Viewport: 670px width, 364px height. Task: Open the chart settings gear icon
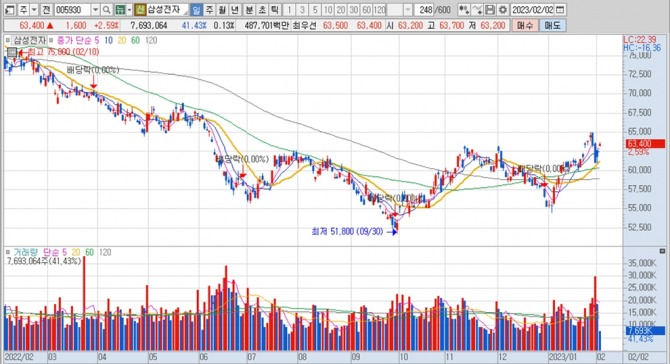tap(503, 9)
